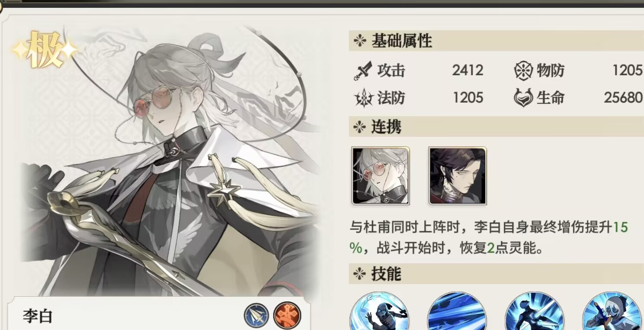
Task: Select the second skill icon with blue slash
Action: click(457, 311)
